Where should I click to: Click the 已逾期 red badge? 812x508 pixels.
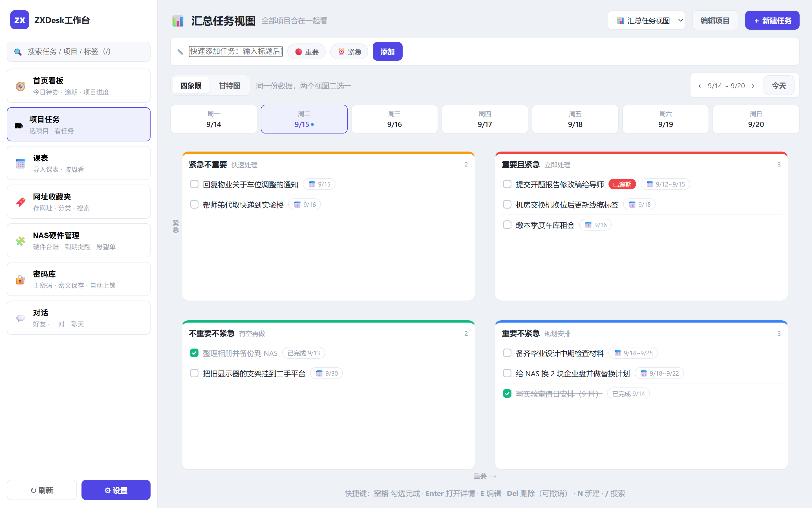(622, 185)
